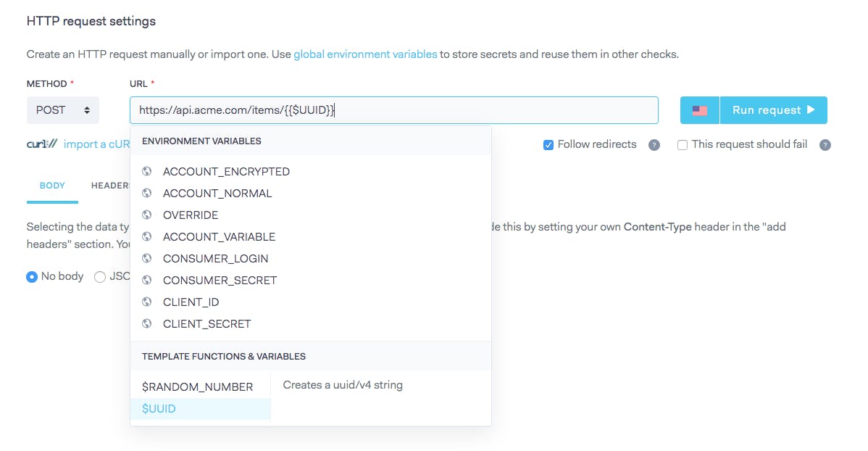Choose $RANDOM_NUMBER template function
This screenshot has height=451, width=868.
click(198, 387)
